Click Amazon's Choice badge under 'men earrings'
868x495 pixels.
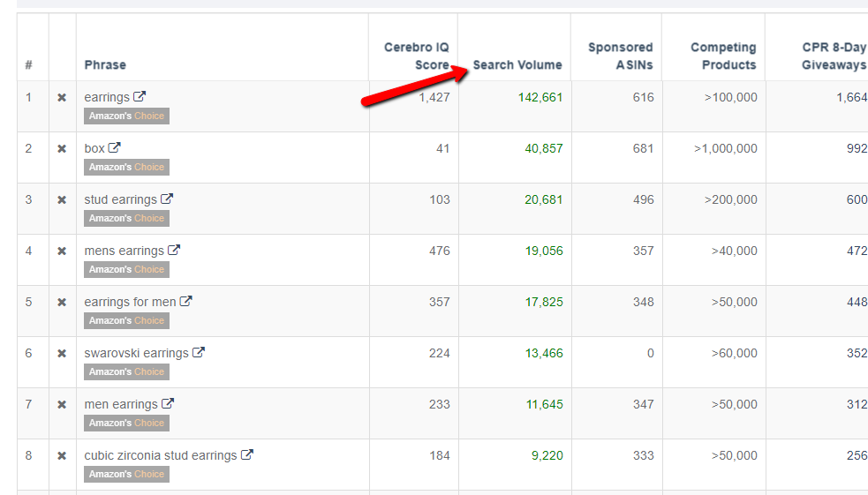(127, 424)
